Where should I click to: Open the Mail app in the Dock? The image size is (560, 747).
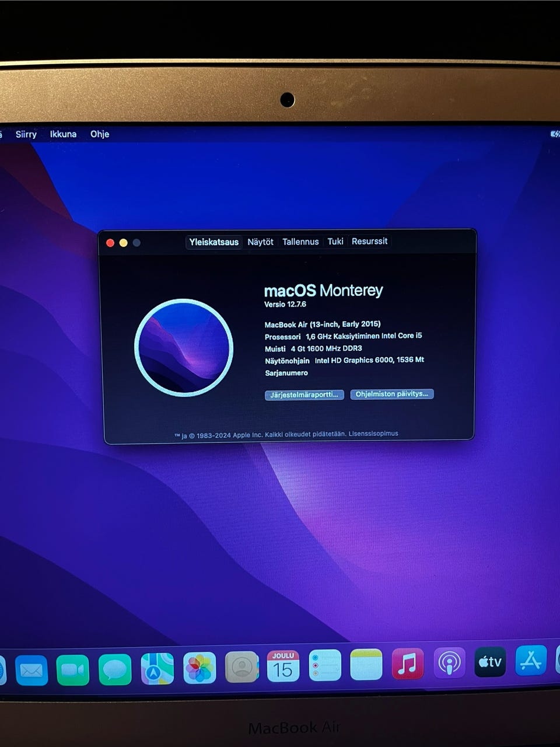[x=31, y=670]
